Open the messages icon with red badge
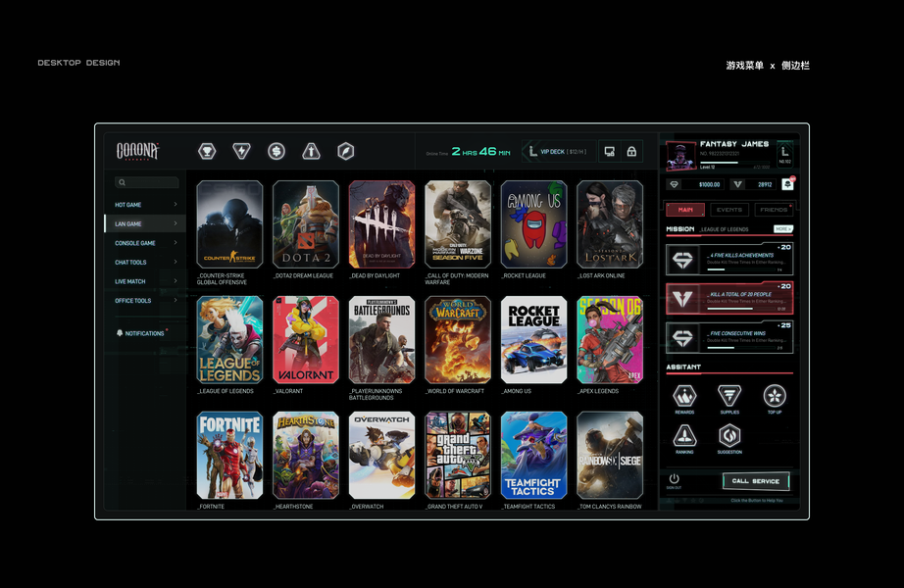The width and height of the screenshot is (904, 588). tap(788, 184)
